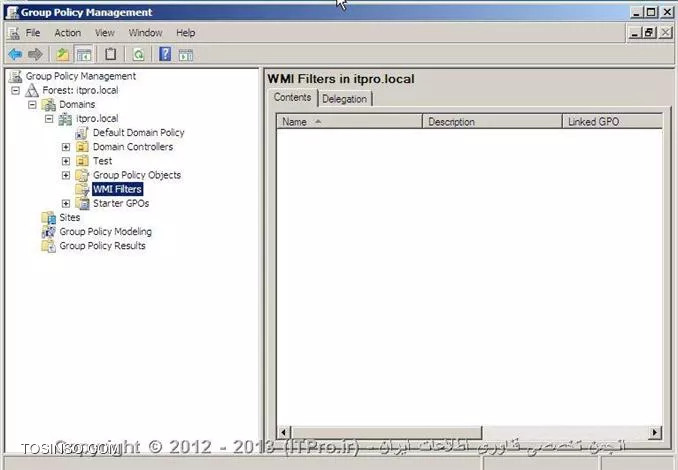Select the Starter GPOs tree item
Image resolution: width=678 pixels, height=470 pixels.
click(121, 203)
